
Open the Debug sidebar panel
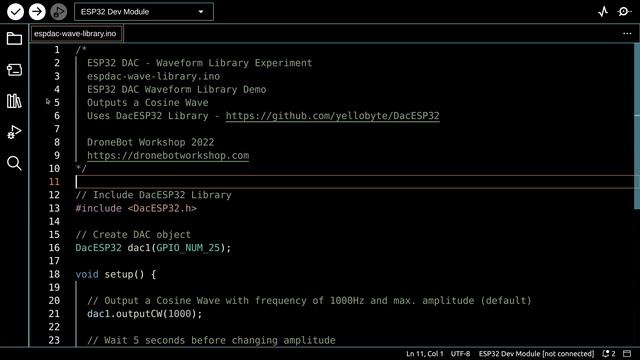click(14, 132)
